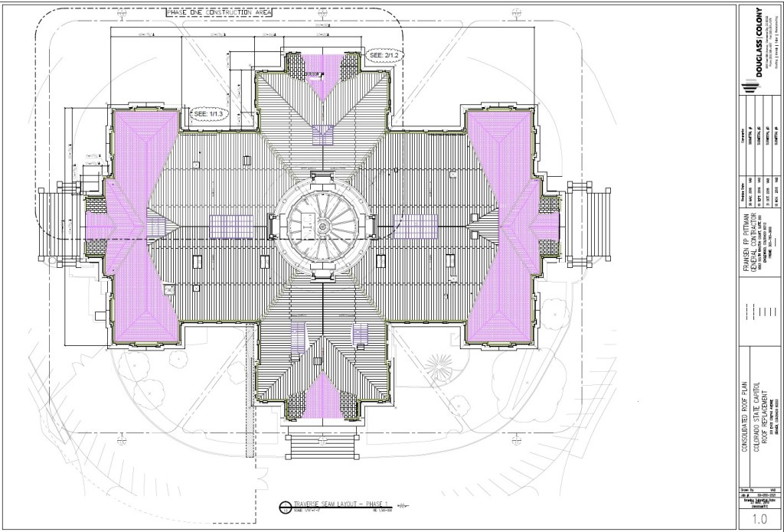Click the north arrow symbol beside the drawing title
The image size is (784, 532).
[x=403, y=506]
